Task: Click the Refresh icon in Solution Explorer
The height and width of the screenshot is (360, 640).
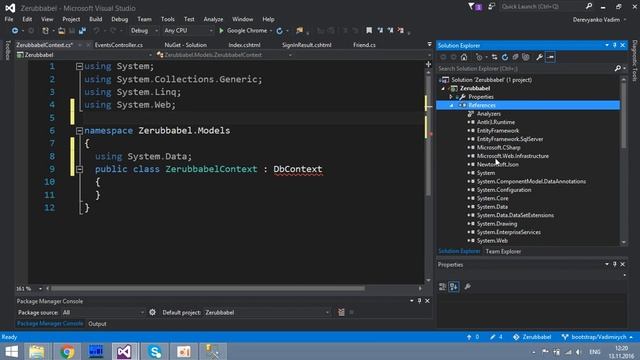Action: 505,57
